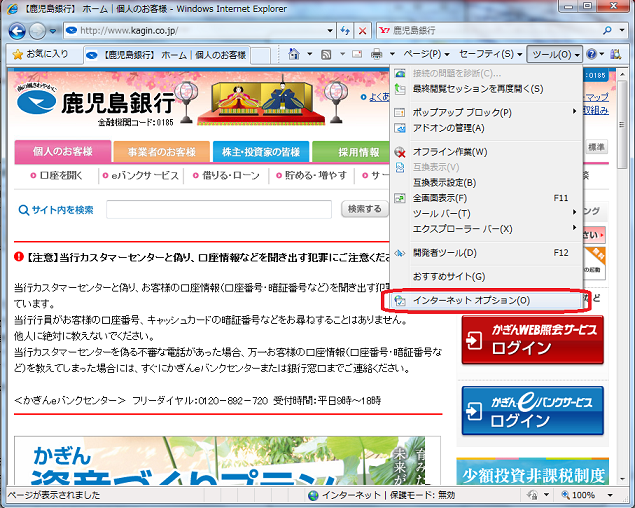Image resolution: width=635 pixels, height=508 pixels.
Task: Click the かぎん資産づくりプラン banner image
Action: [x=227, y=461]
